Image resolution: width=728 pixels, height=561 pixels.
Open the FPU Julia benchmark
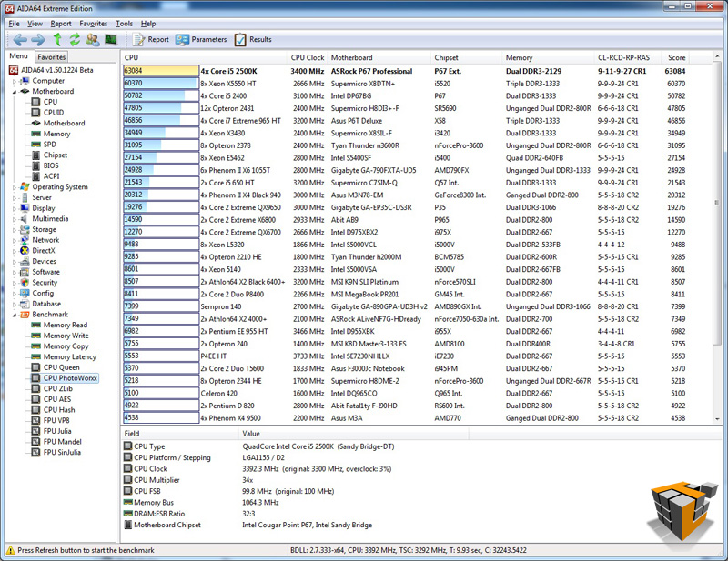pos(57,431)
